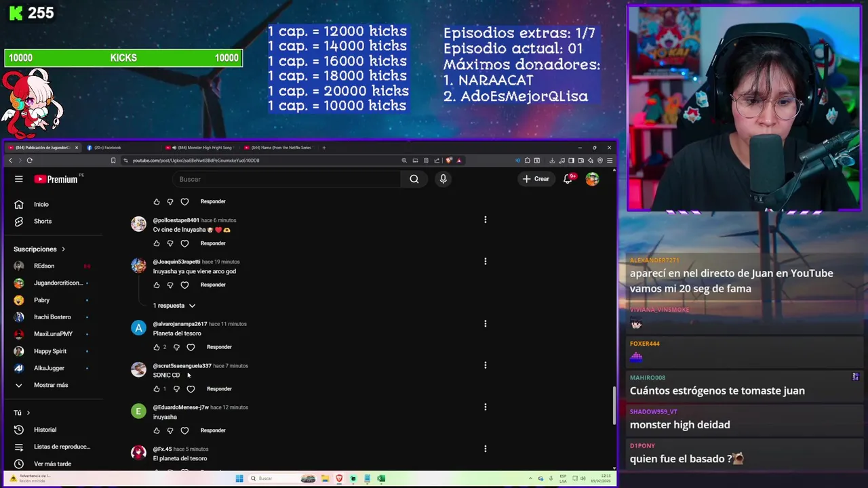Image resolution: width=868 pixels, height=488 pixels.
Task: Click the browser address bar URL
Action: [x=196, y=161]
